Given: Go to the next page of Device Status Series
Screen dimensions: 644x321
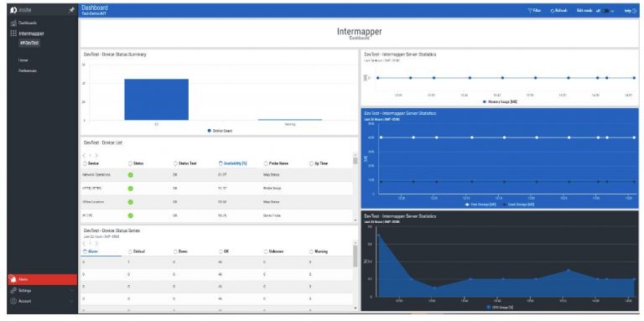Looking at the screenshot, I should click(x=96, y=243).
